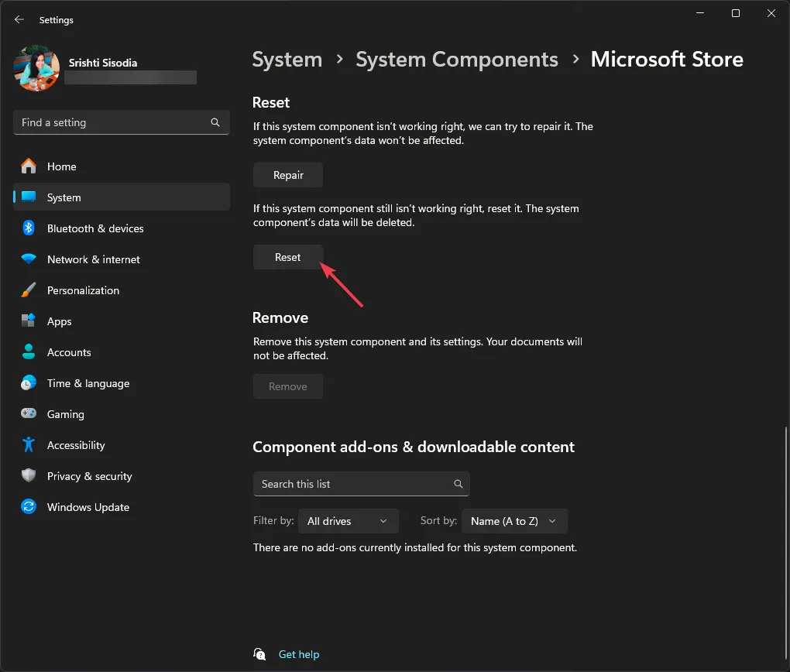Open the Filter by All drives dropdown

(x=349, y=521)
